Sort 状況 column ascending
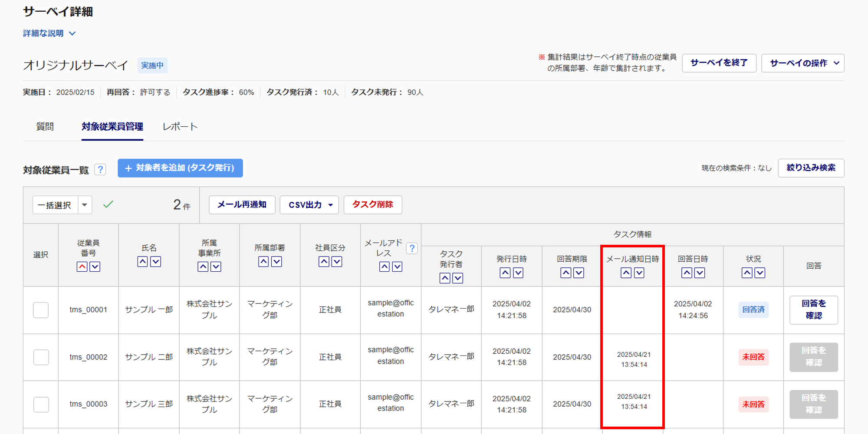The image size is (868, 434). pos(747,273)
